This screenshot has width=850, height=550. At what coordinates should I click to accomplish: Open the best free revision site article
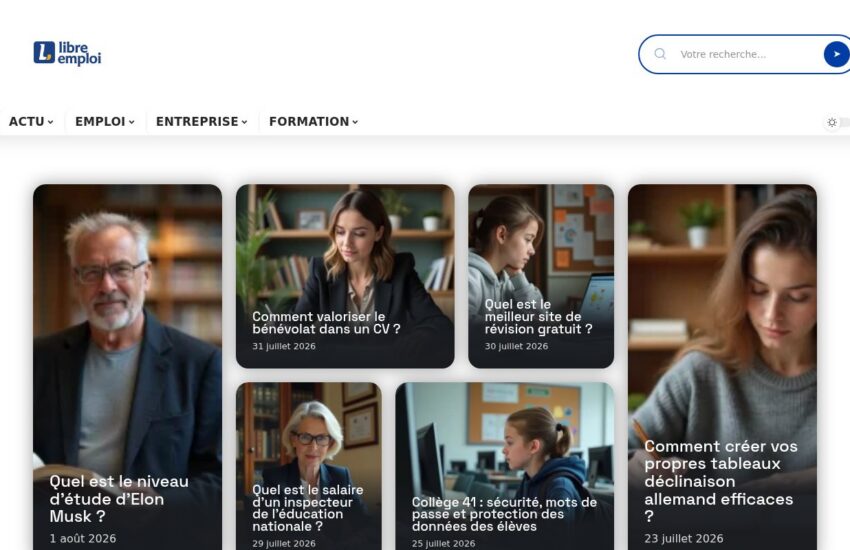538,316
